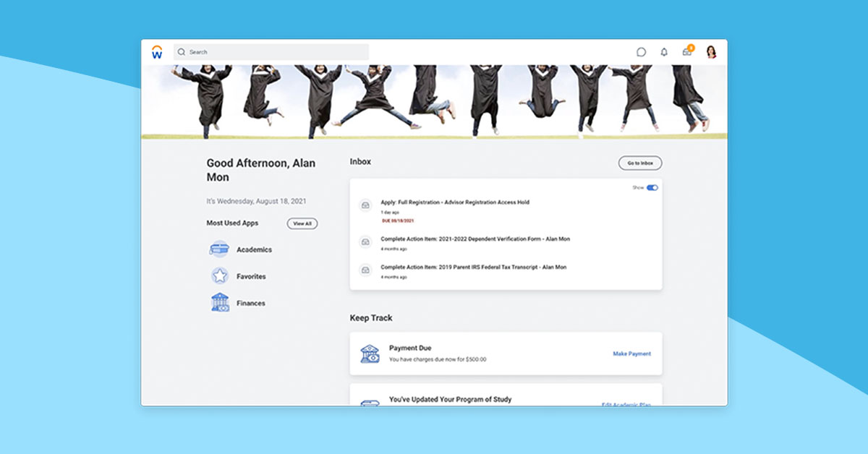Open the user profile avatar
Screen dimensions: 868x454
[711, 52]
